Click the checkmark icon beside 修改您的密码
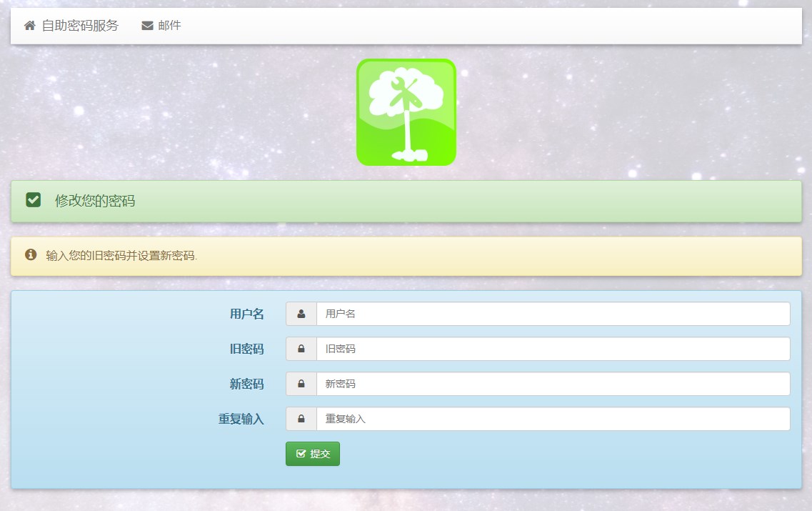The image size is (812, 511). [x=33, y=200]
